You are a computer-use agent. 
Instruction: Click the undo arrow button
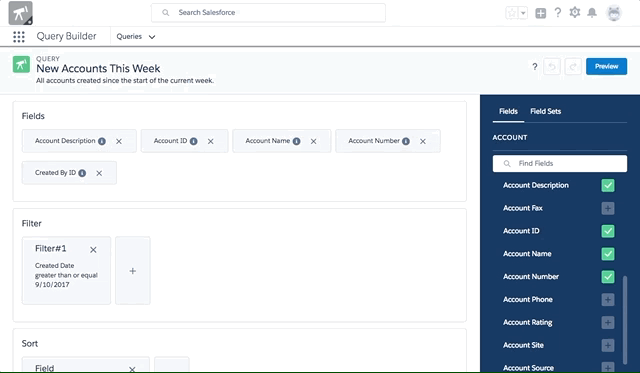[552, 67]
